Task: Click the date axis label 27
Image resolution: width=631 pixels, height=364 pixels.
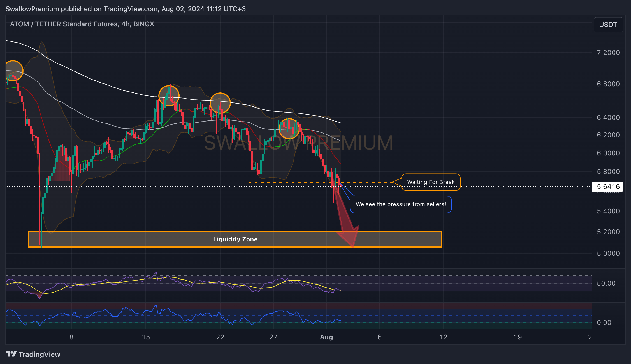Action: [273, 337]
